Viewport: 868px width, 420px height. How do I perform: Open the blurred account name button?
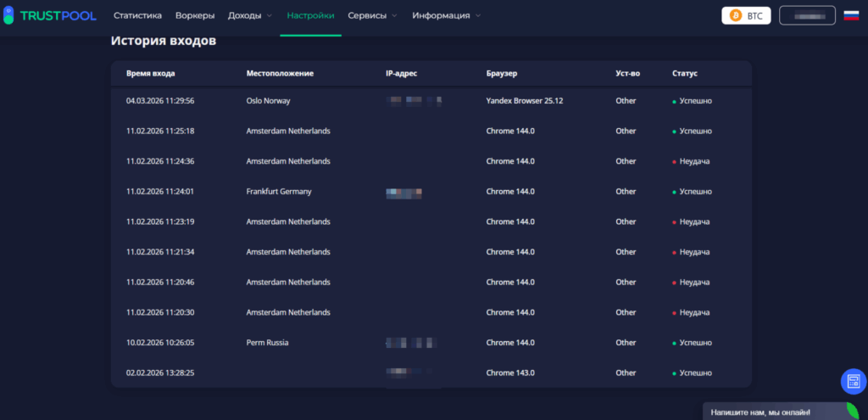coord(806,15)
